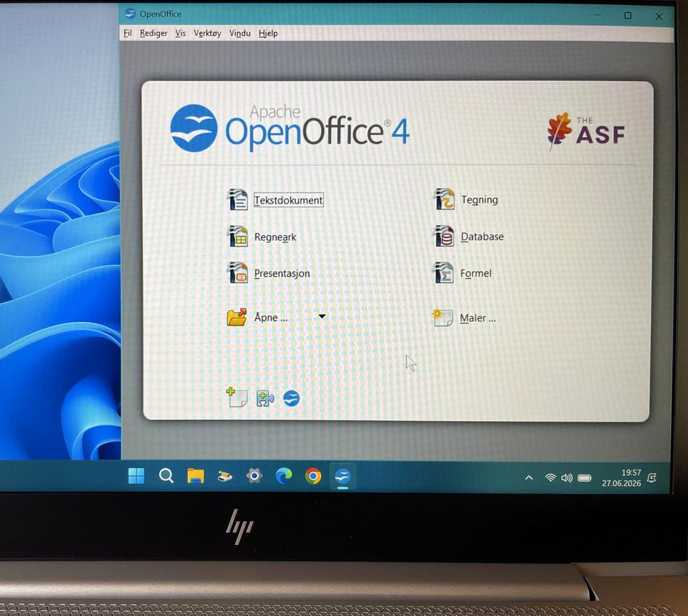Click the Maler templates icon
The width and height of the screenshot is (688, 616).
[443, 317]
